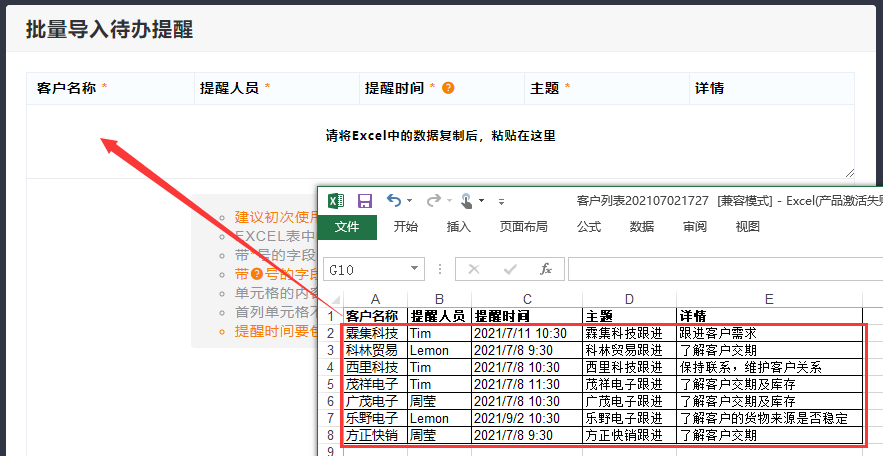883x456 pixels.
Task: Click the formula bar confirm checkmark icon
Action: pos(510,270)
